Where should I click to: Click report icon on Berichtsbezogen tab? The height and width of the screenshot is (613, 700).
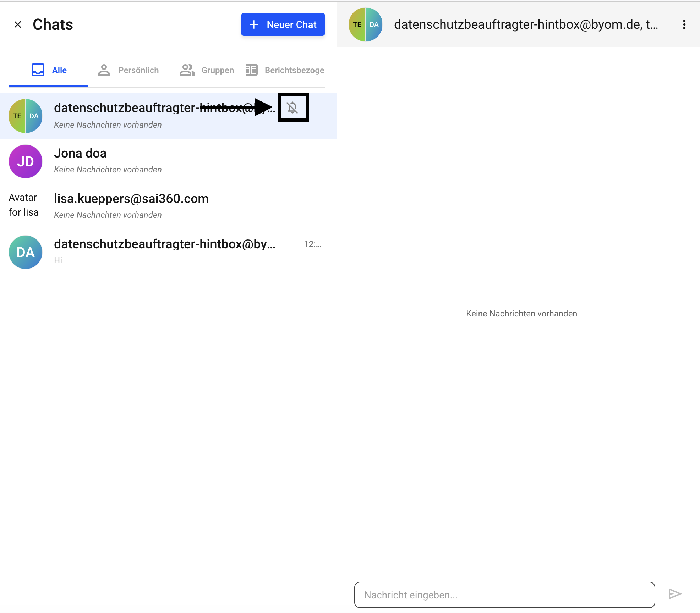(x=252, y=70)
